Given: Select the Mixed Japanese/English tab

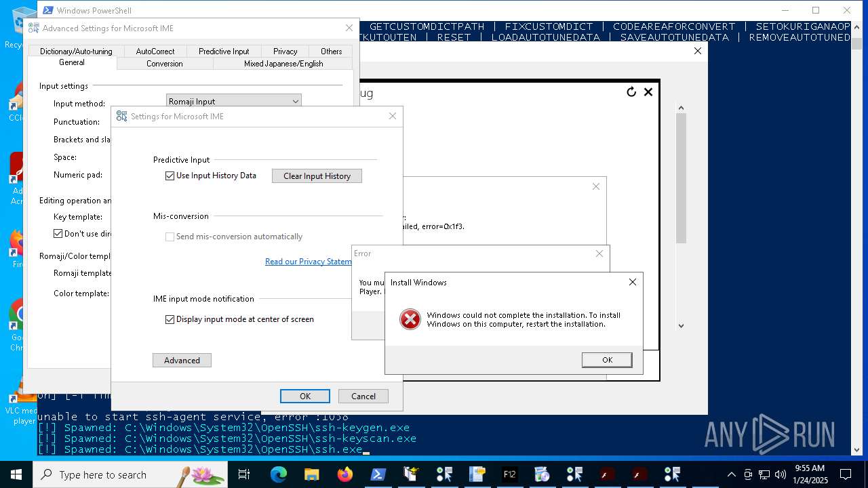Looking at the screenshot, I should pos(283,63).
